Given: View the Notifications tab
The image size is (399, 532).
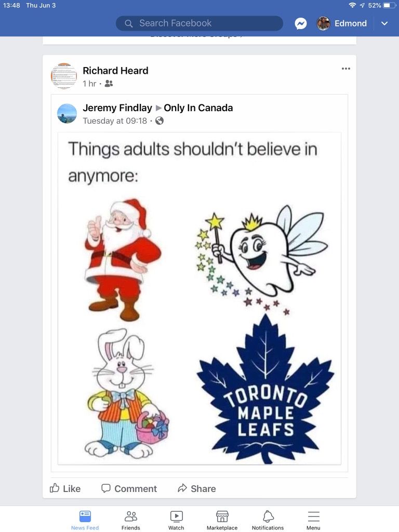Looking at the screenshot, I should (x=268, y=520).
